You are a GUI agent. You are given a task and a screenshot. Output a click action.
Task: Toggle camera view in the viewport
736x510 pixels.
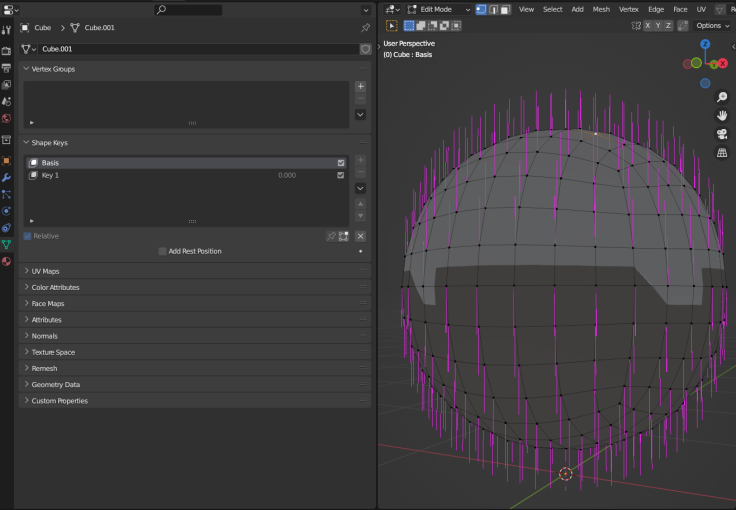(x=722, y=134)
